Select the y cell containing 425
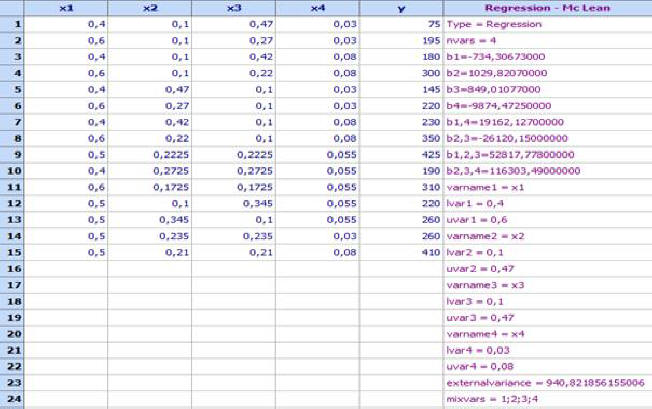This screenshot has height=409, width=652. pos(400,155)
